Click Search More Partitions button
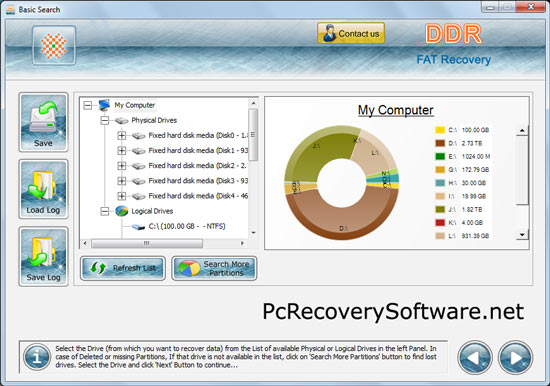Image resolution: width=550 pixels, height=386 pixels. point(214,268)
